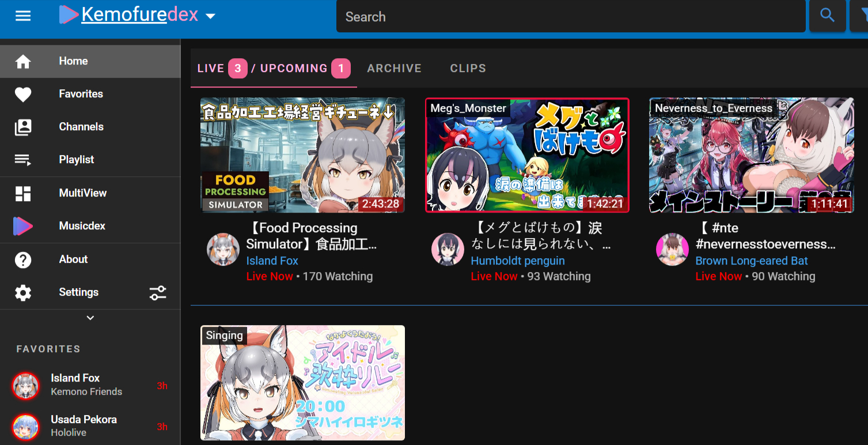Open Settings via the gear icon
The image size is (868, 445).
click(x=23, y=293)
